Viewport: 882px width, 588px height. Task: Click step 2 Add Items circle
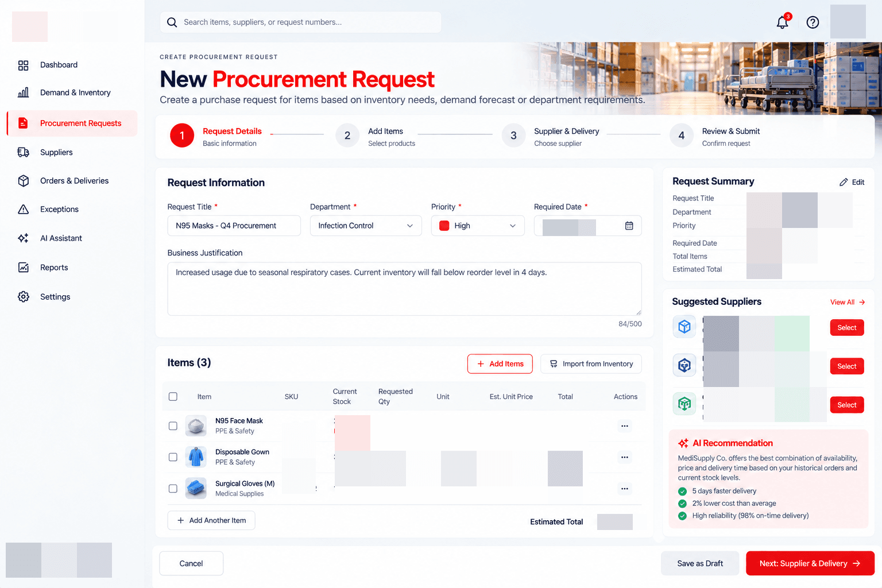347,136
